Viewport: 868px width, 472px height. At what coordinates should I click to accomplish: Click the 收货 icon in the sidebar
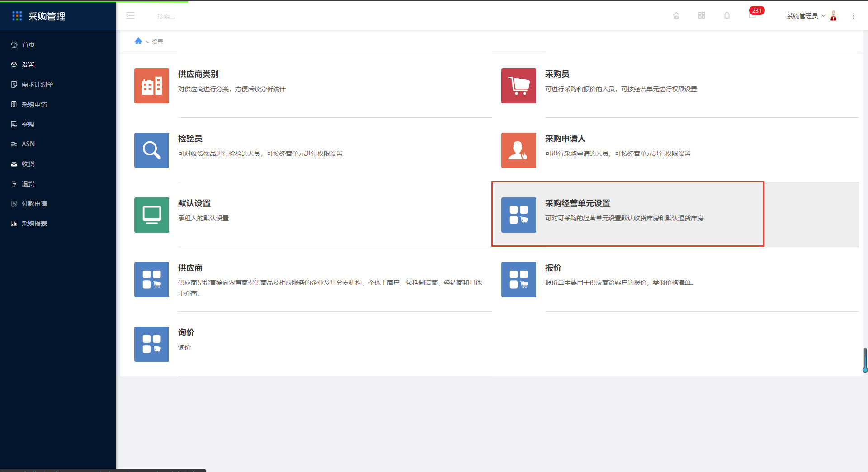[x=14, y=164]
